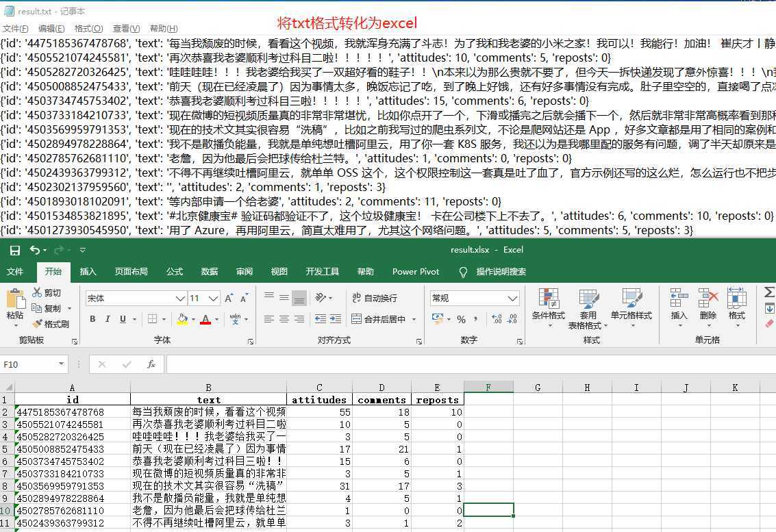This screenshot has width=776, height=532.
Task: Open Notepad 格式(O) menu
Action: [x=88, y=29]
